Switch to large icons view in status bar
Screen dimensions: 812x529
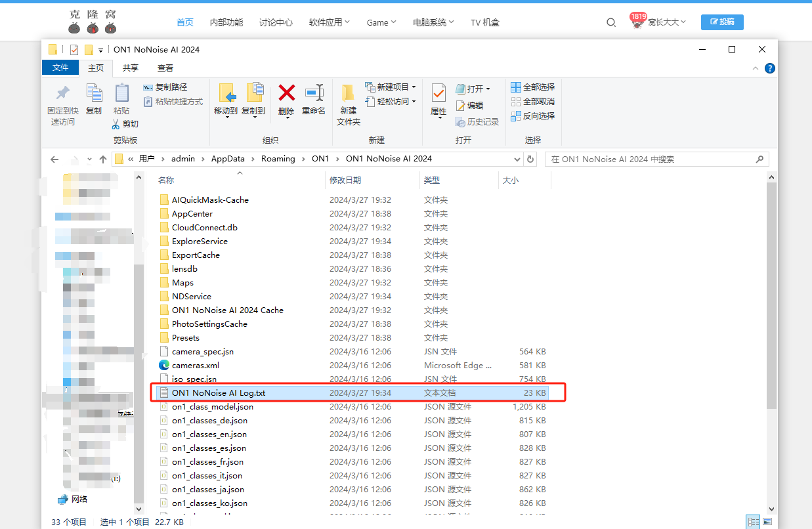point(766,522)
